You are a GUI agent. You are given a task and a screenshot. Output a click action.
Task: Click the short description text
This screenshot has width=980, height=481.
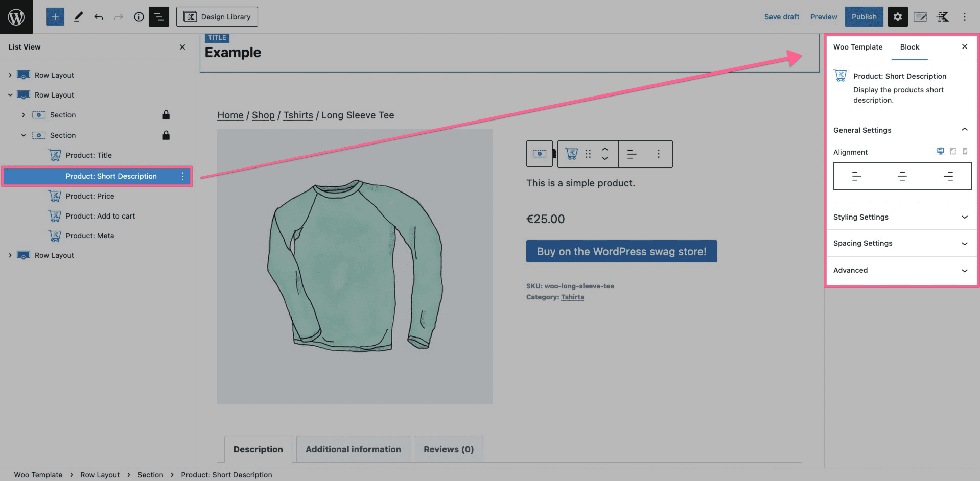[580, 183]
